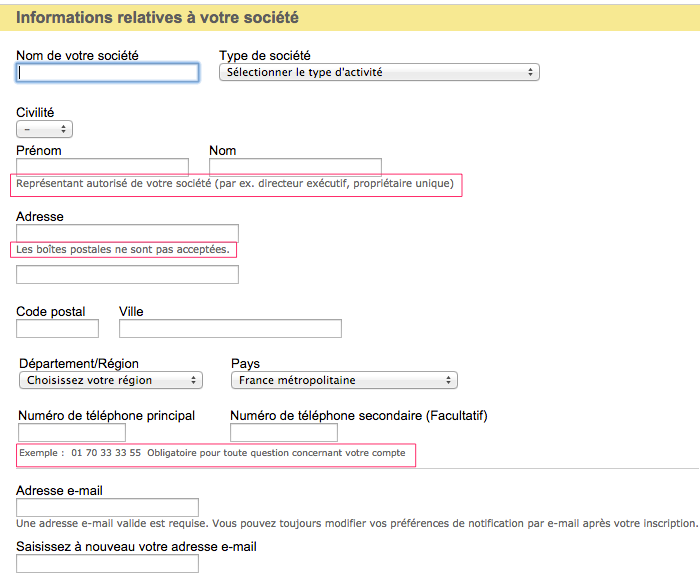Select the first Adresse line field
The height and width of the screenshot is (578, 700).
(127, 233)
